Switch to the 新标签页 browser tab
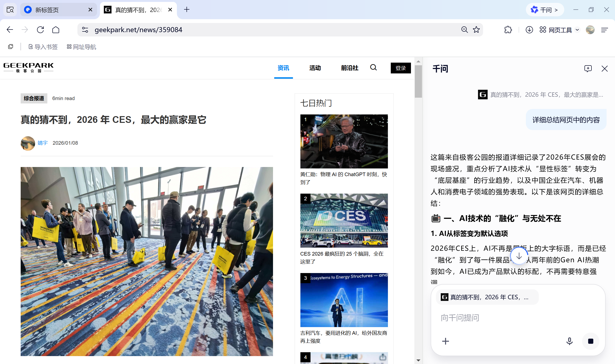615x364 pixels. (x=47, y=10)
